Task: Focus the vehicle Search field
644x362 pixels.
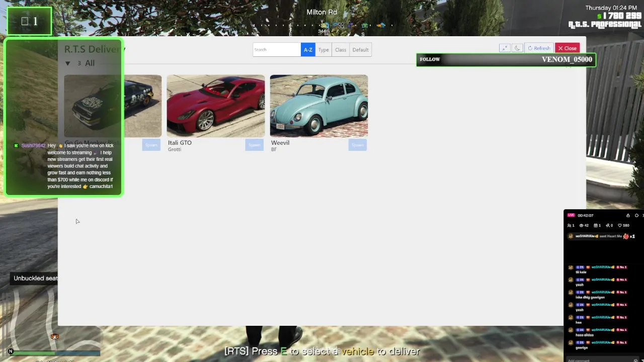Action: [x=277, y=50]
